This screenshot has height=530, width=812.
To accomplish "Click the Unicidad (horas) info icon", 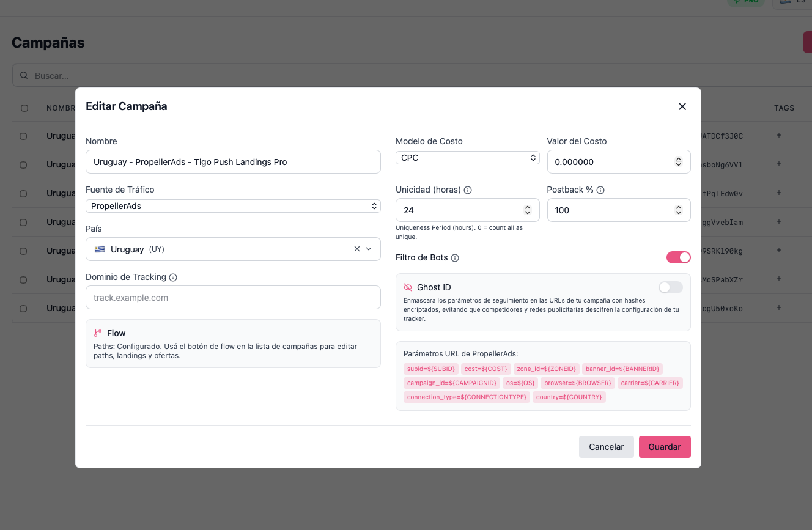I will coord(468,190).
